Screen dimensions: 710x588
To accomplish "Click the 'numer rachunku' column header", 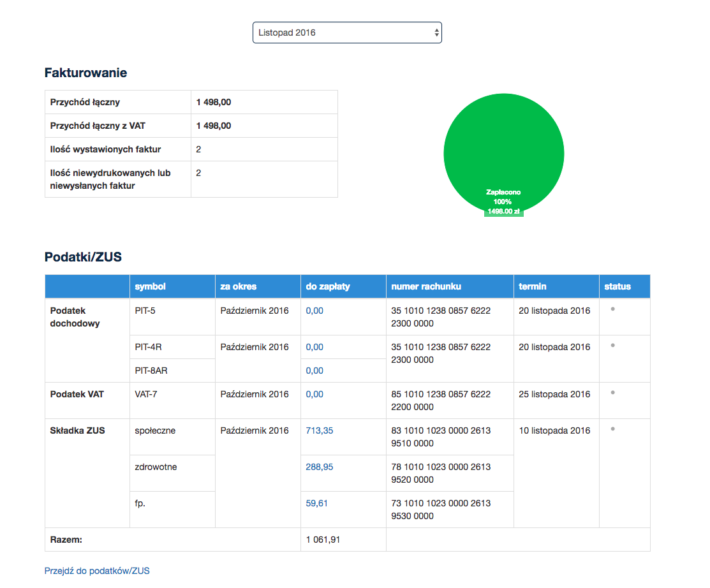I will tap(426, 286).
